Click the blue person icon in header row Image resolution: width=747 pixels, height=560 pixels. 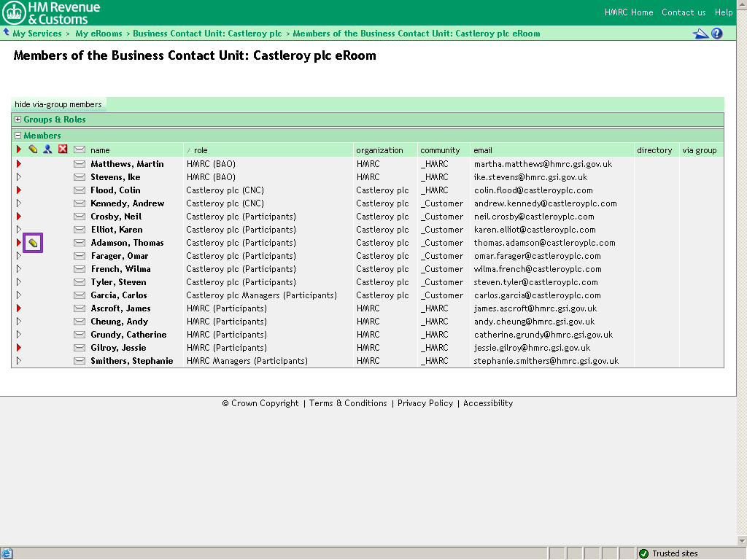[x=47, y=149]
